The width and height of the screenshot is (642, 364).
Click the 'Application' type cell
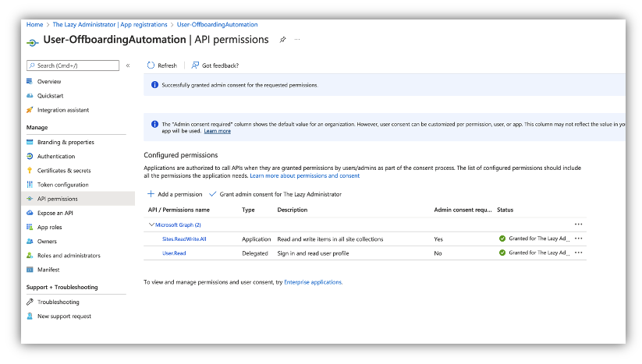click(x=257, y=239)
